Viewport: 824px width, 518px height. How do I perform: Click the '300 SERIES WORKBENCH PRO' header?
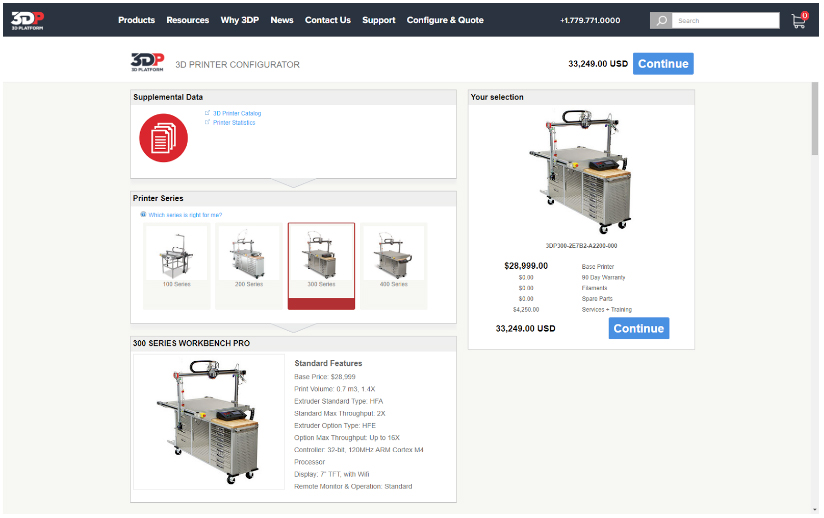pyautogui.click(x=293, y=344)
